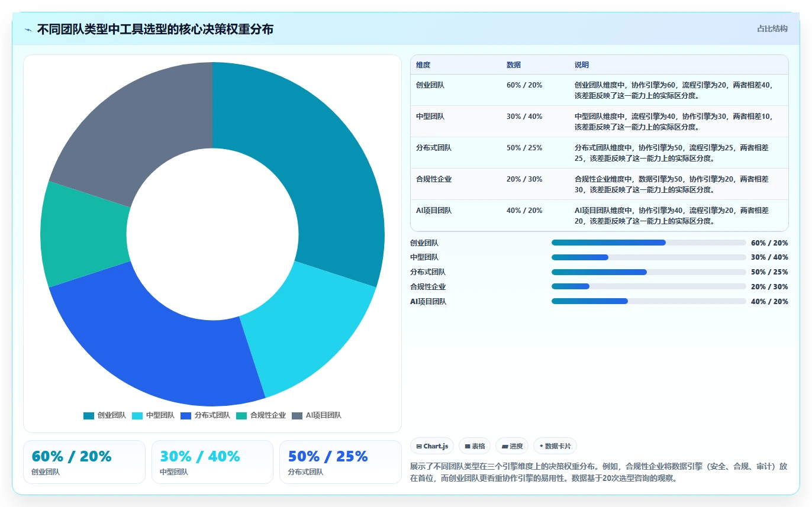This screenshot has height=507, width=812.
Task: Toggle 合规性企业 legend color swatch
Action: (x=241, y=416)
